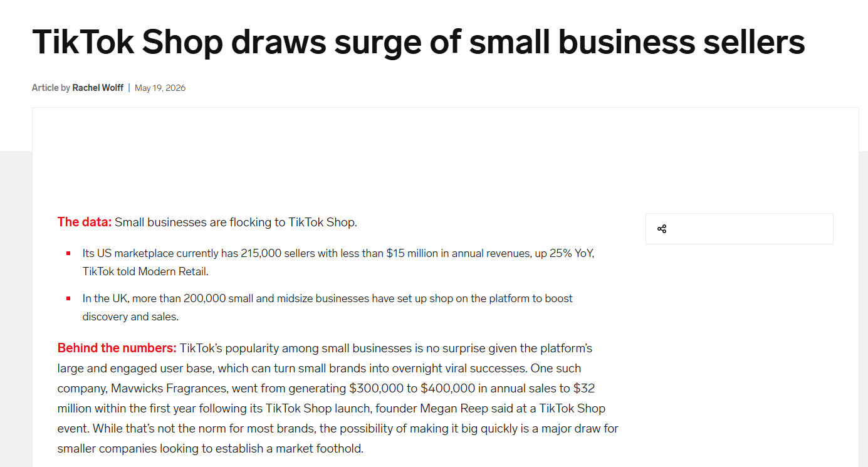Click the red 'The data:' heading
The height and width of the screenshot is (467, 868).
point(85,222)
